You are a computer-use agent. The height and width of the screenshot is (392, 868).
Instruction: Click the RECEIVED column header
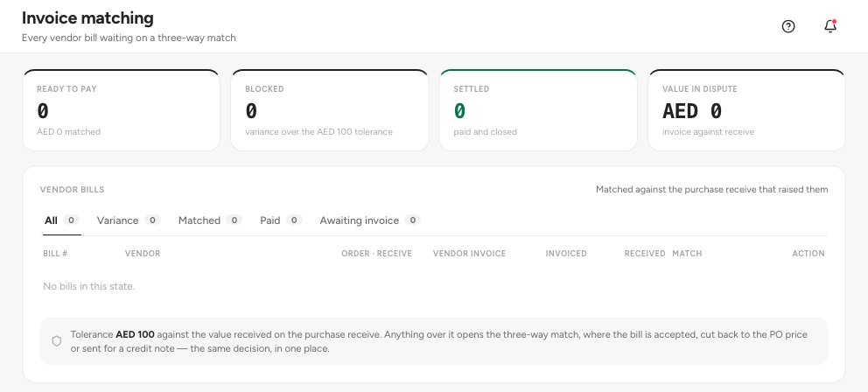(645, 254)
